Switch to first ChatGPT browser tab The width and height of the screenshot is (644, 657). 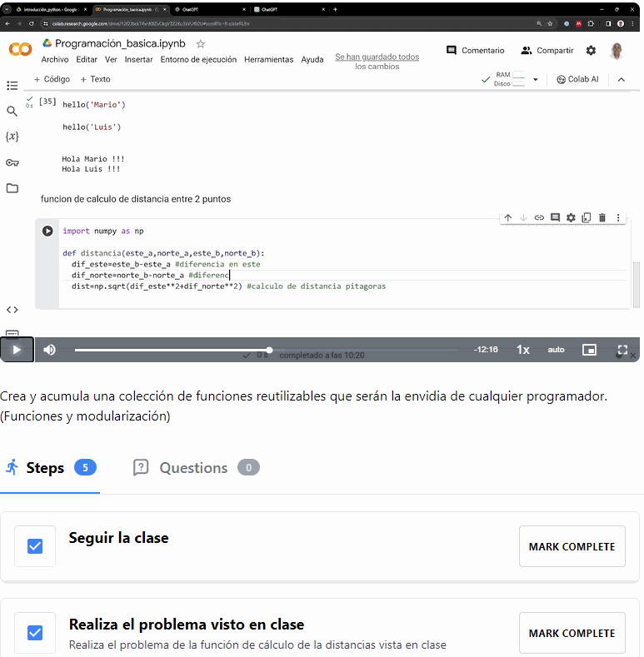[210, 9]
